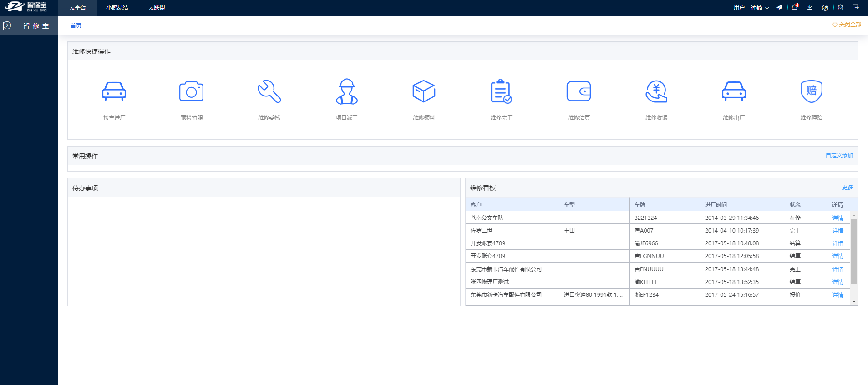
Task: Click the 用户 label in header
Action: (739, 8)
